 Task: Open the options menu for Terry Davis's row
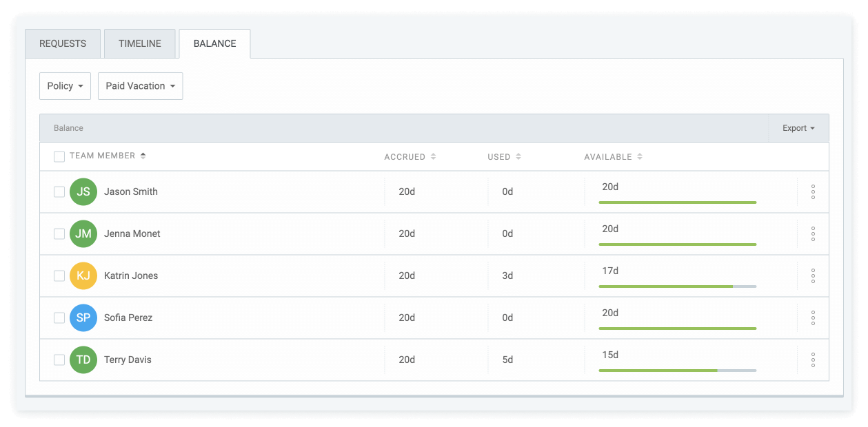click(813, 360)
